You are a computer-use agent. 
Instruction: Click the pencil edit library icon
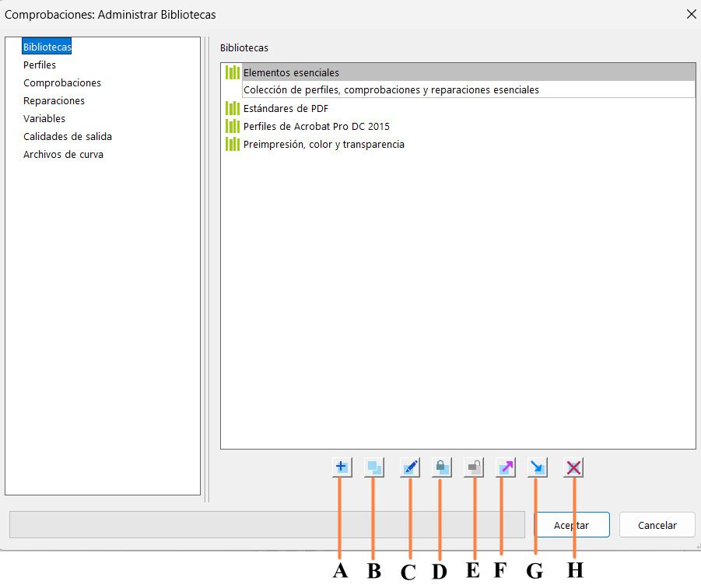tap(410, 467)
